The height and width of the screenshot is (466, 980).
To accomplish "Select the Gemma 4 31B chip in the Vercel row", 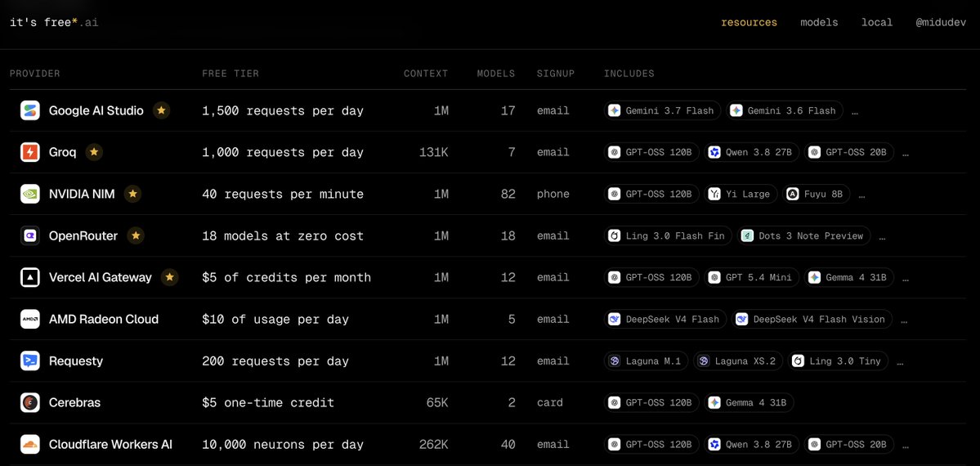I will [848, 277].
